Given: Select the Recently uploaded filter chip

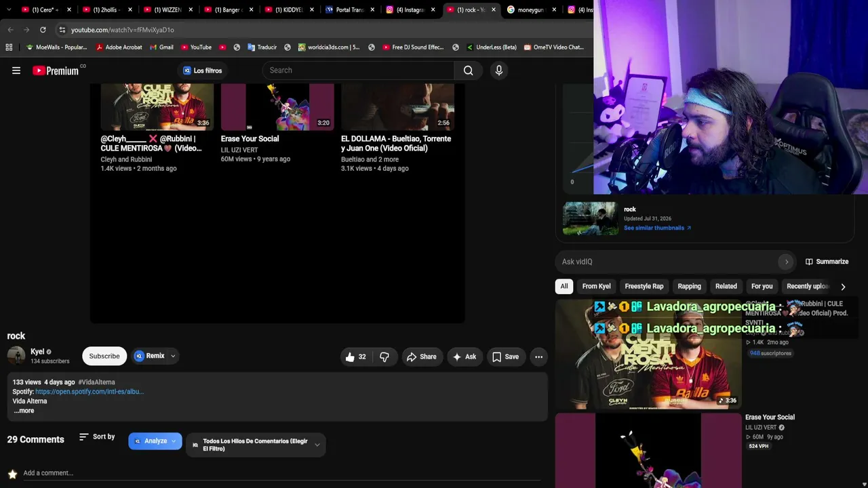Looking at the screenshot, I should (x=808, y=286).
